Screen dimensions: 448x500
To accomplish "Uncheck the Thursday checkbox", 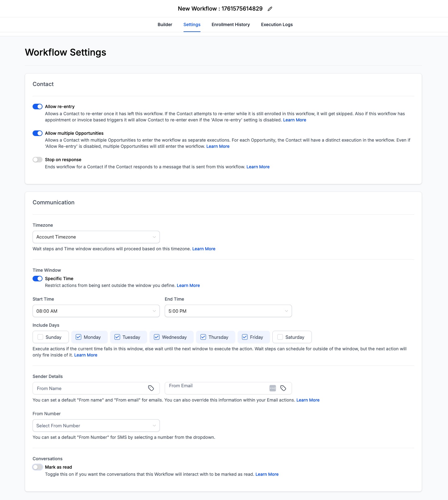I will coord(203,337).
